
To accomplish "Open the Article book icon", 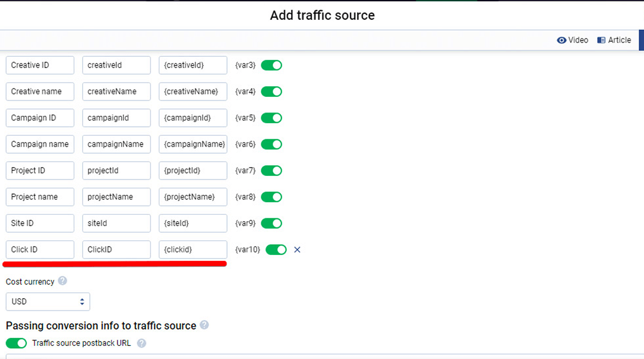I will pos(601,40).
